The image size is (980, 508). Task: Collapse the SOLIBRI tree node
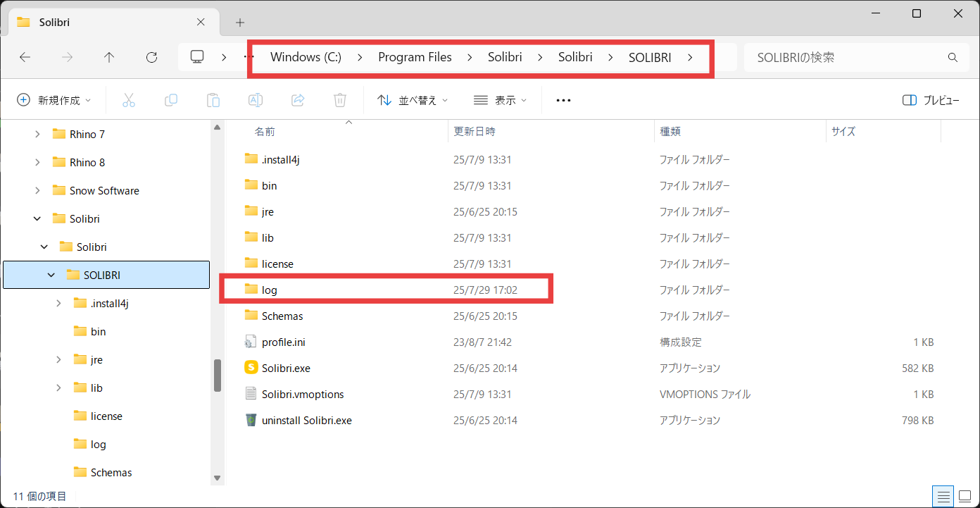pyautogui.click(x=51, y=275)
